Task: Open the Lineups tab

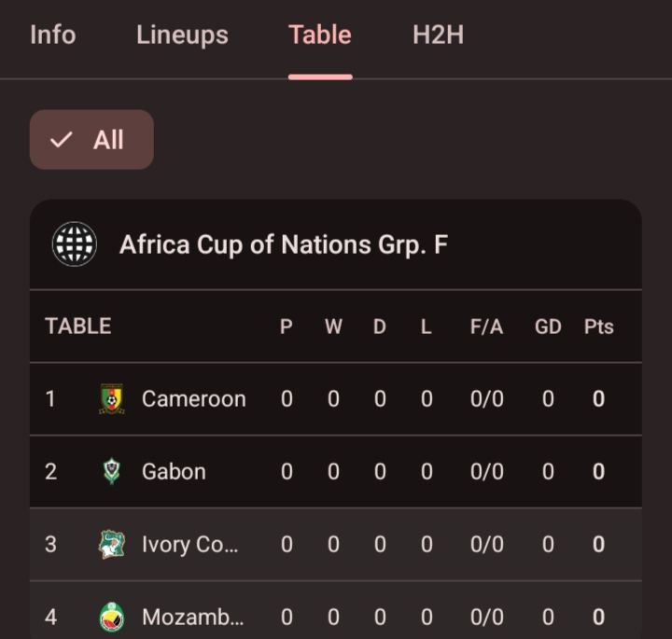Action: [x=182, y=35]
